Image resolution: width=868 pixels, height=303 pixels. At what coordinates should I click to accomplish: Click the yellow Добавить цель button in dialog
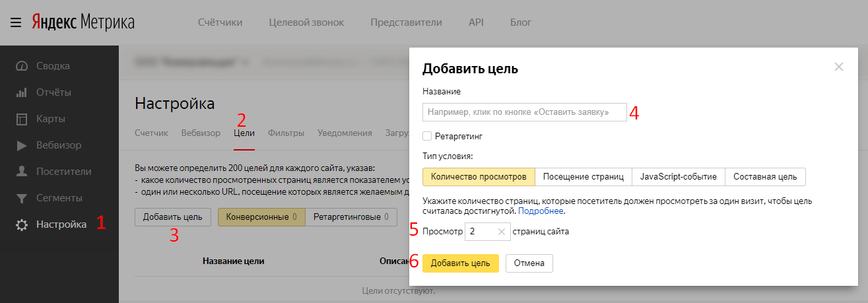pos(461,263)
